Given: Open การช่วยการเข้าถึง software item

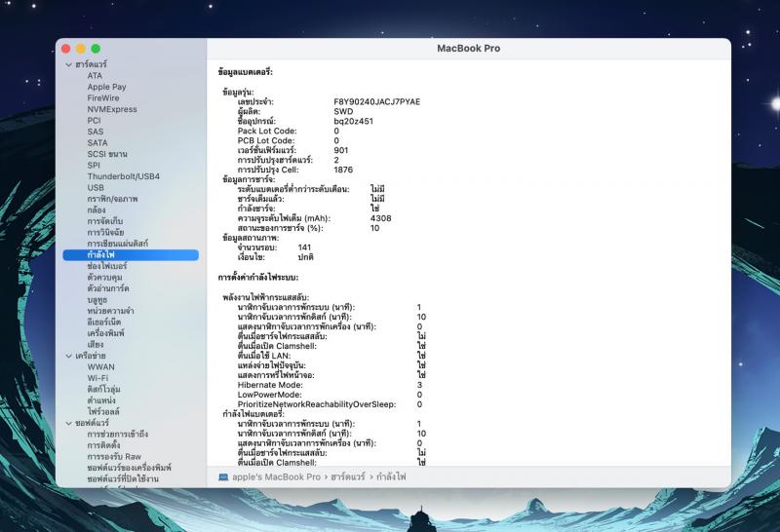Looking at the screenshot, I should [117, 434].
